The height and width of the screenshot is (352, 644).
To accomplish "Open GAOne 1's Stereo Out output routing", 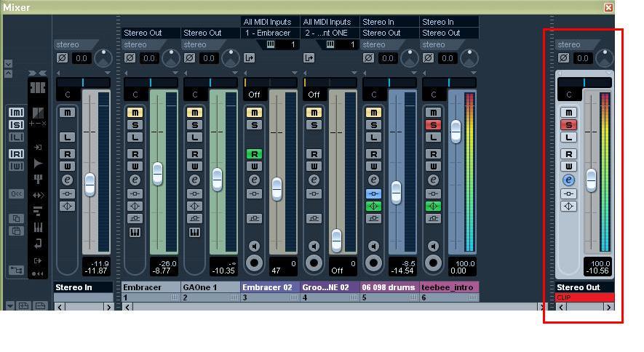I will (210, 33).
